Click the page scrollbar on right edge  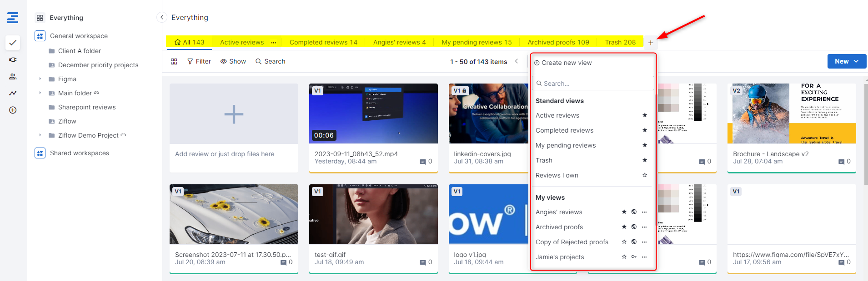coord(865,134)
